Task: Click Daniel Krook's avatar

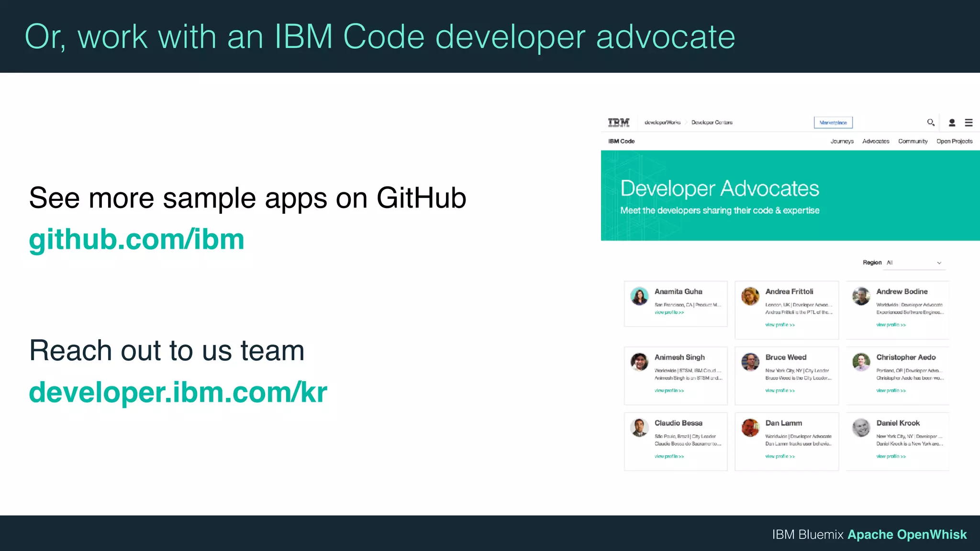Action: click(861, 428)
